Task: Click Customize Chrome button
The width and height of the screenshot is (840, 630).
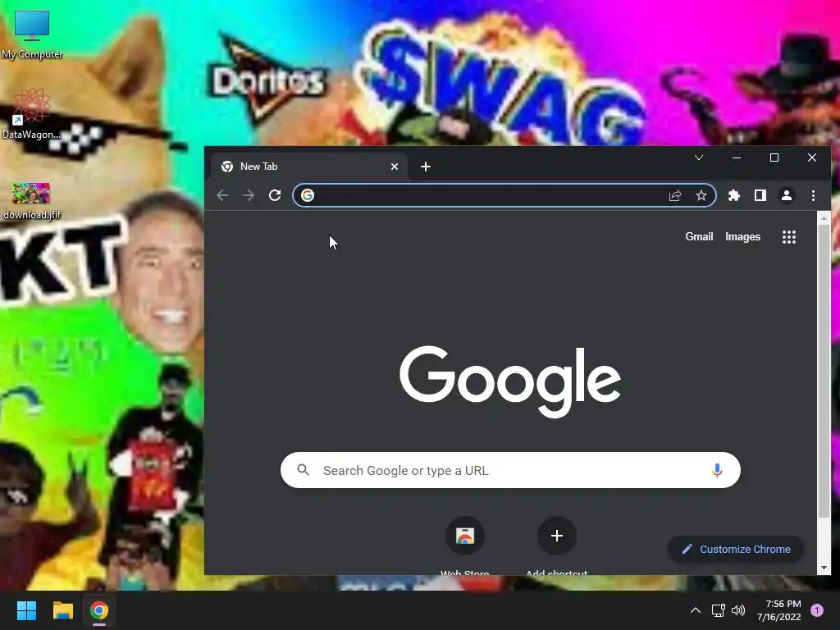Action: point(736,549)
